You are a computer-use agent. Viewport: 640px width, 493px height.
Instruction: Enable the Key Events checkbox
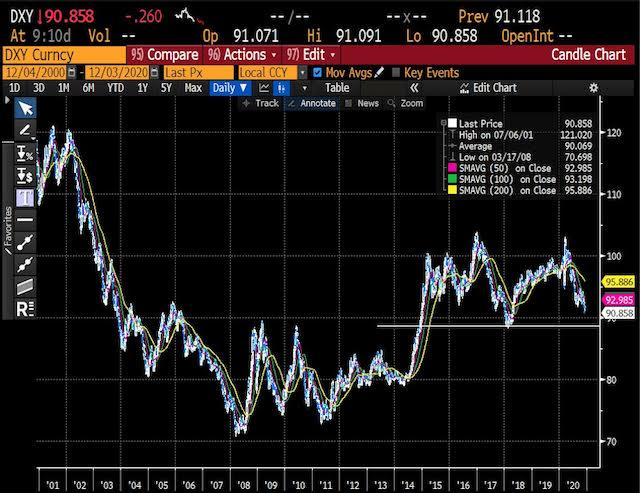[395, 72]
